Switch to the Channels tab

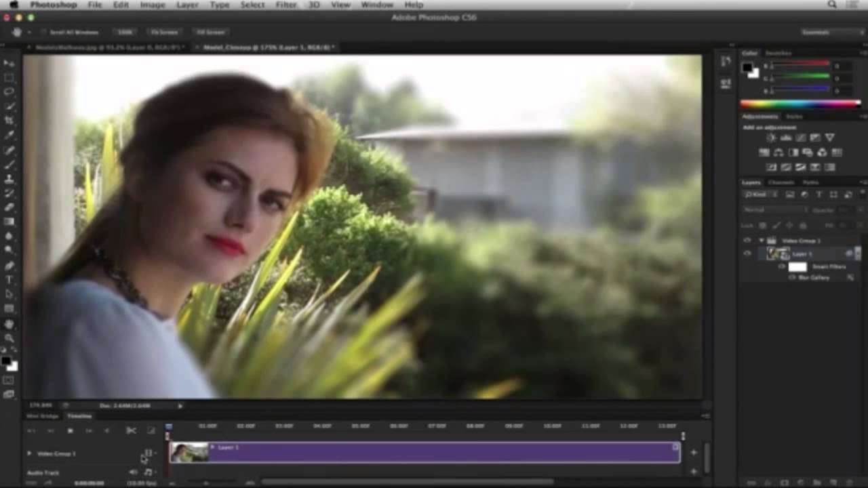tap(781, 182)
